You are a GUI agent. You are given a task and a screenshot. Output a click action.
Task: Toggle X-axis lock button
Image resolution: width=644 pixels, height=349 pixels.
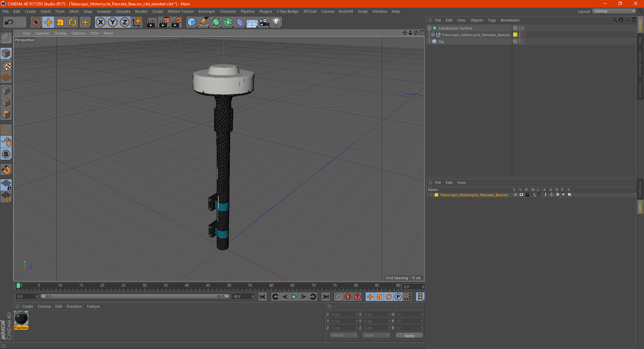(x=100, y=22)
